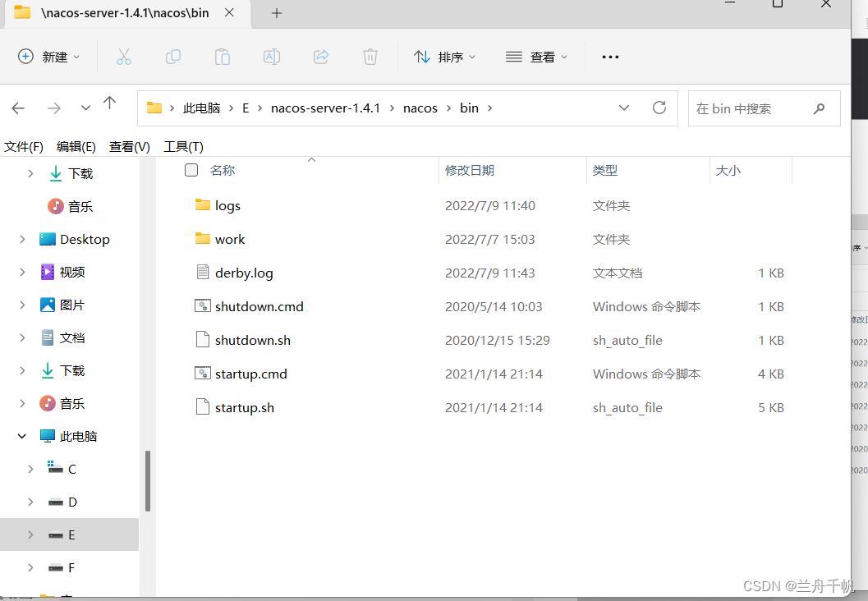This screenshot has width=868, height=601.
Task: Go back with the left arrow
Action: (x=18, y=108)
